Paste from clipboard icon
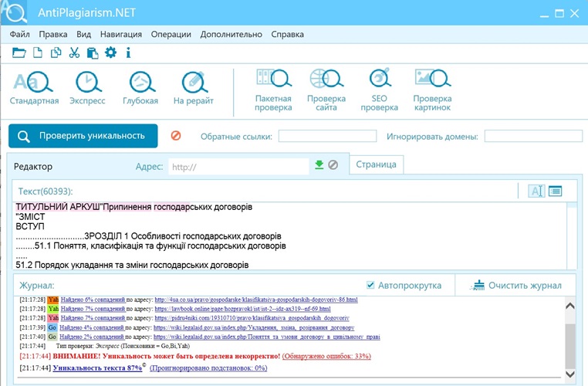 [93, 53]
